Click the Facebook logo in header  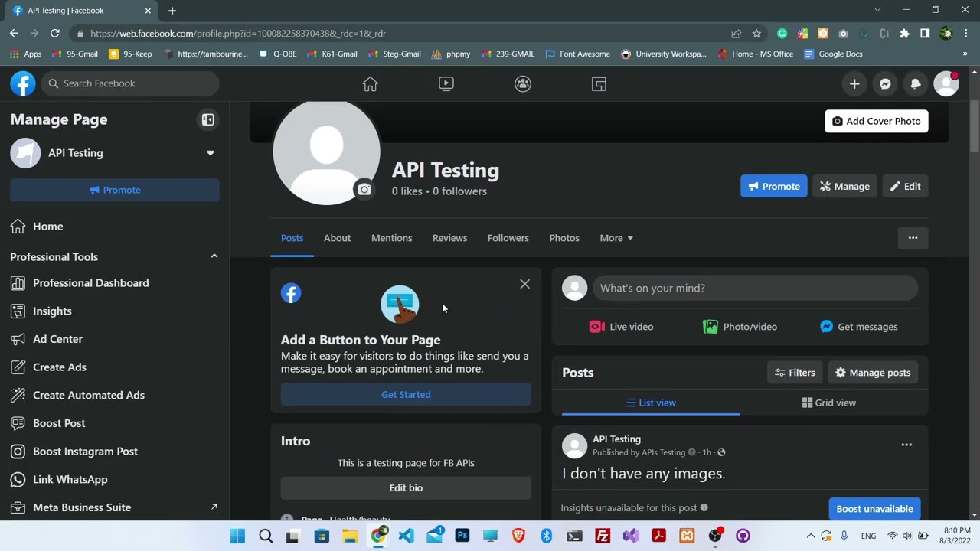click(23, 83)
